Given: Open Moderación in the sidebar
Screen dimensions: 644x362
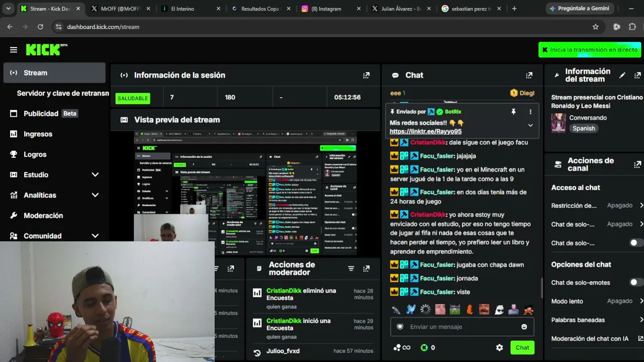Looking at the screenshot, I should 54,216.
